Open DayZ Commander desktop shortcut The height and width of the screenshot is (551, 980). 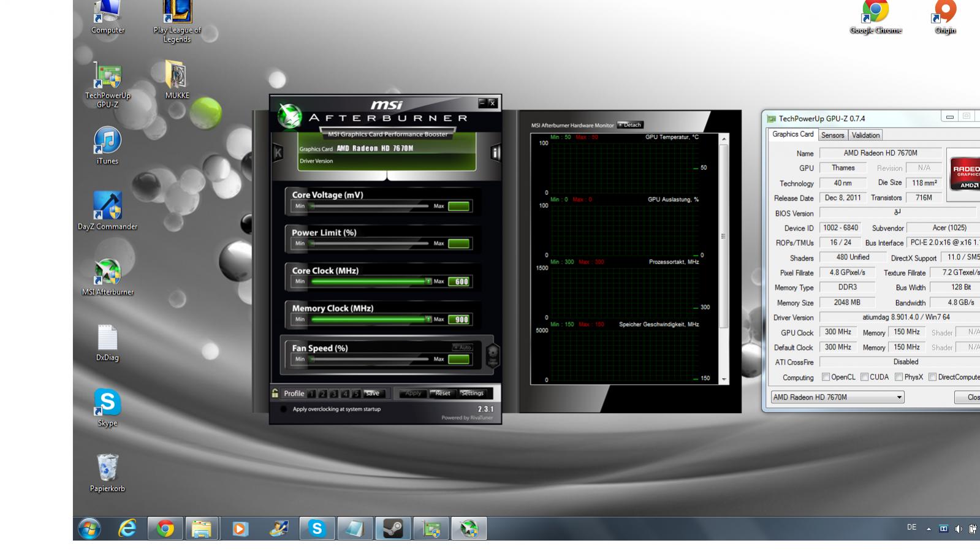107,211
